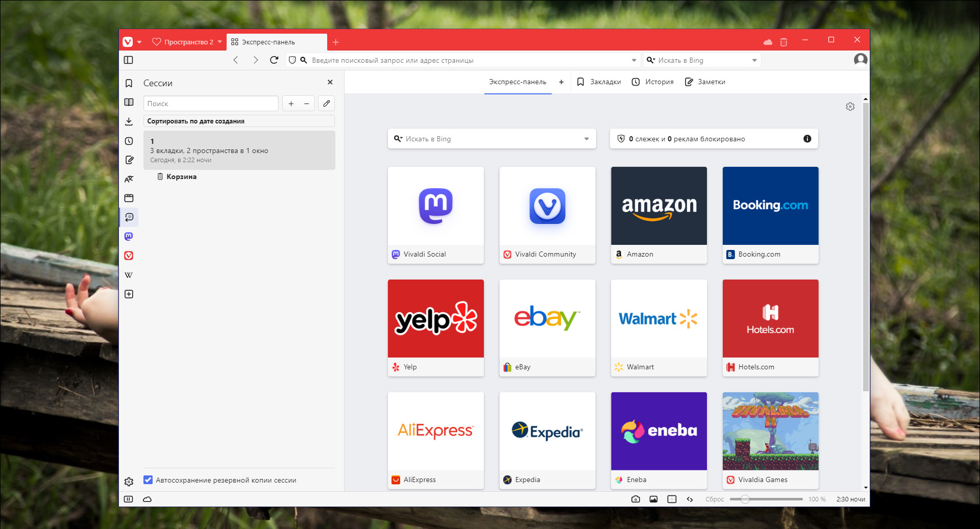Open the История start page tab
The height and width of the screenshot is (529, 980).
coord(652,82)
